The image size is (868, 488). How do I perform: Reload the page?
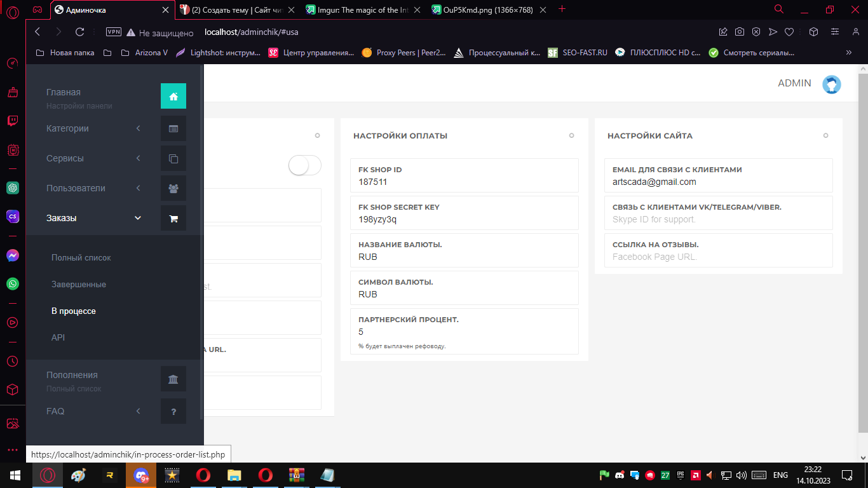[x=79, y=32]
